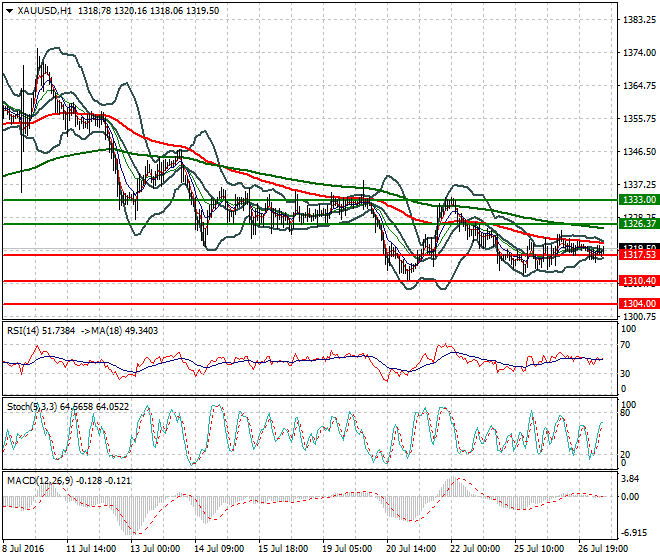Click the MACD scale value 3.84
This screenshot has height=560, width=660.
630,479
